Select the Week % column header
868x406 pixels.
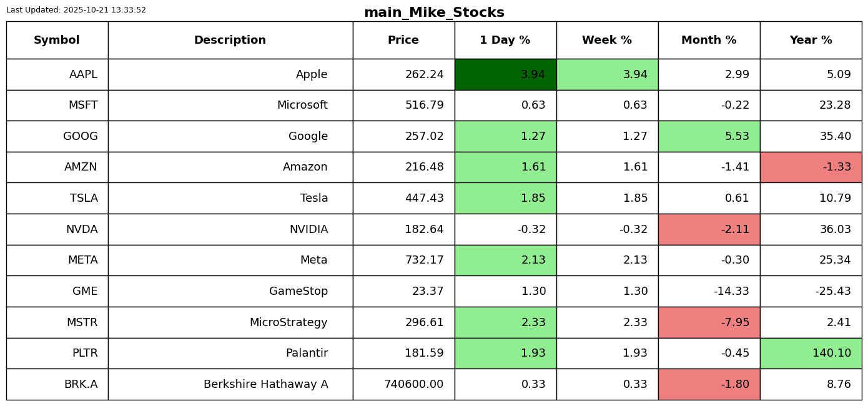pyautogui.click(x=607, y=41)
